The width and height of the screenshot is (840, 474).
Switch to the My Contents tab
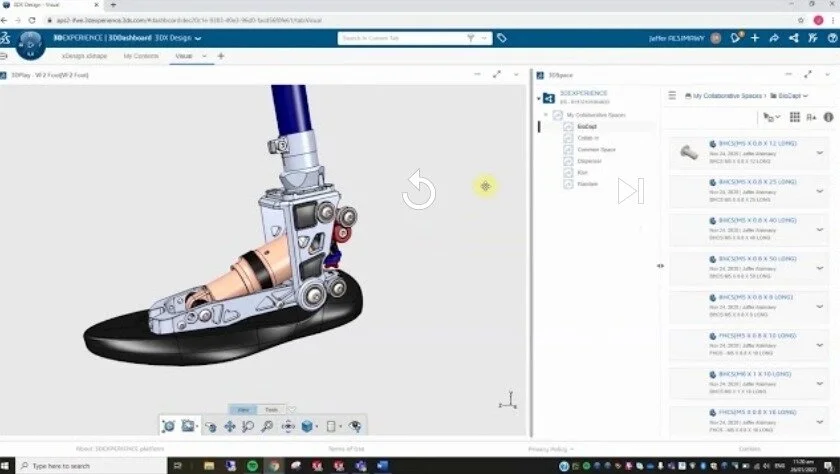point(141,56)
